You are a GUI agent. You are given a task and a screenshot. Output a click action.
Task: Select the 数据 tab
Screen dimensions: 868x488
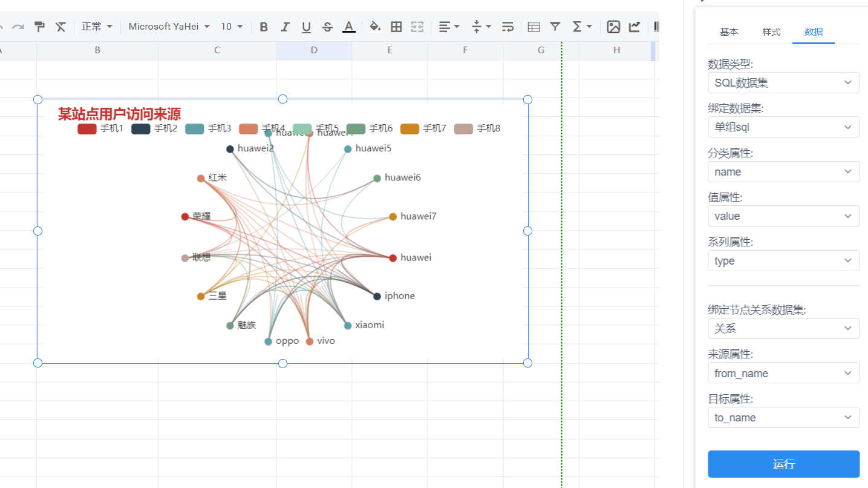click(x=814, y=32)
